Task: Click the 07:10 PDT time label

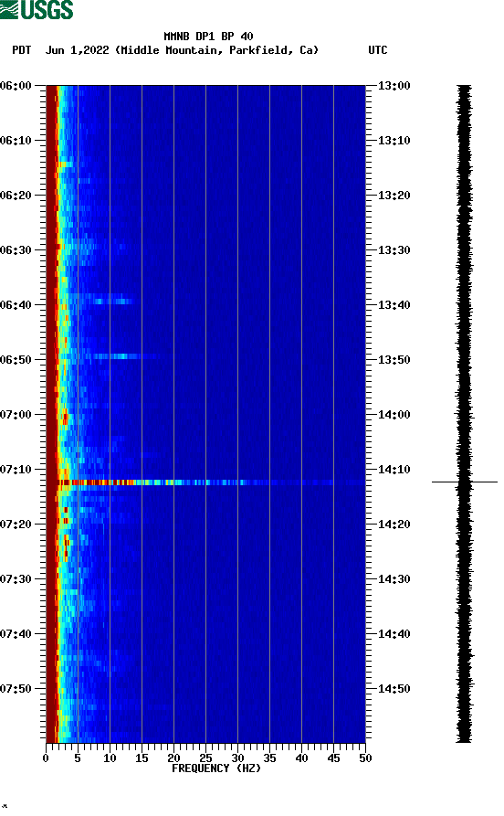Action: point(16,469)
